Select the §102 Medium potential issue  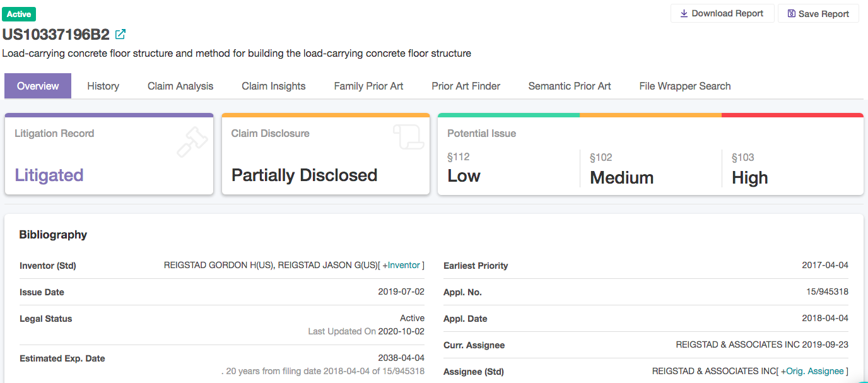[x=622, y=169]
